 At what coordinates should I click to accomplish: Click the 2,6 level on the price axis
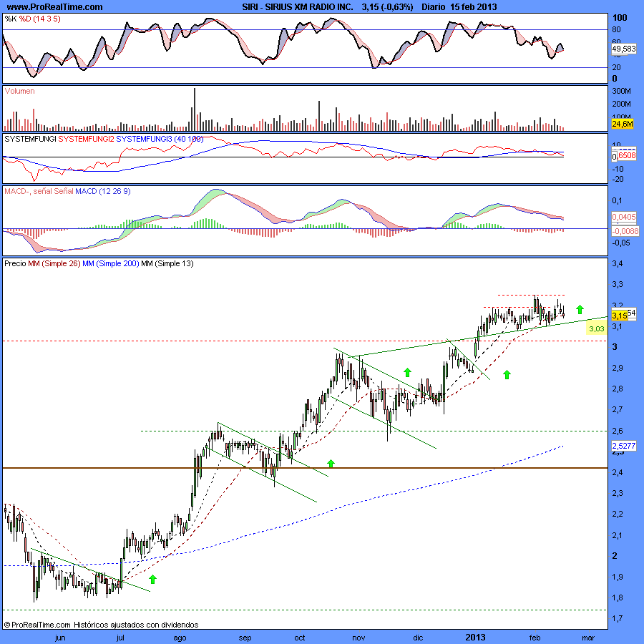point(618,431)
